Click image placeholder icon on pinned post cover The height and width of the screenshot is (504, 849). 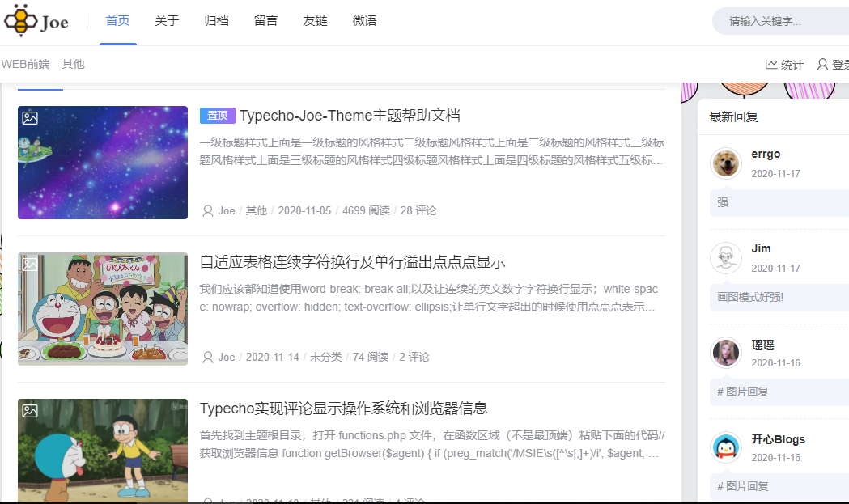[30, 117]
